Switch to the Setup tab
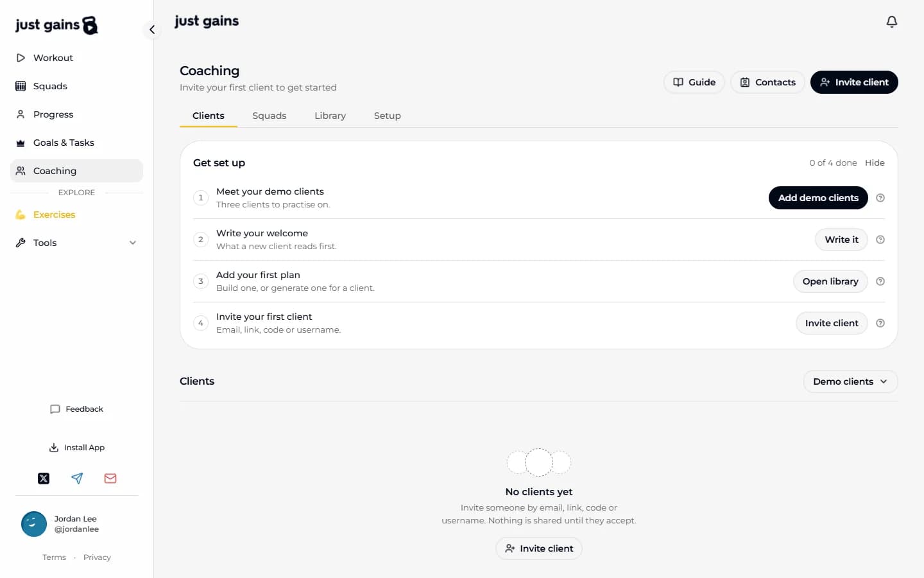This screenshot has height=578, width=924. click(388, 116)
